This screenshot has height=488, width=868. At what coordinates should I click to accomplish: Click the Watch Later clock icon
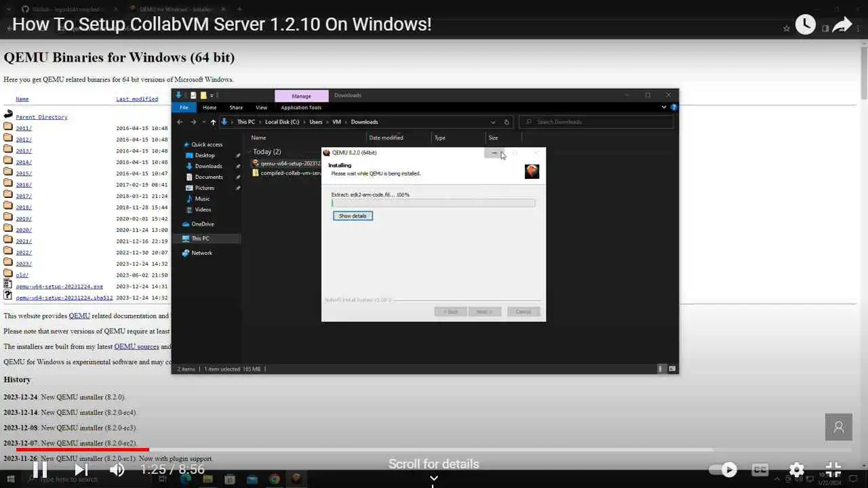point(805,24)
